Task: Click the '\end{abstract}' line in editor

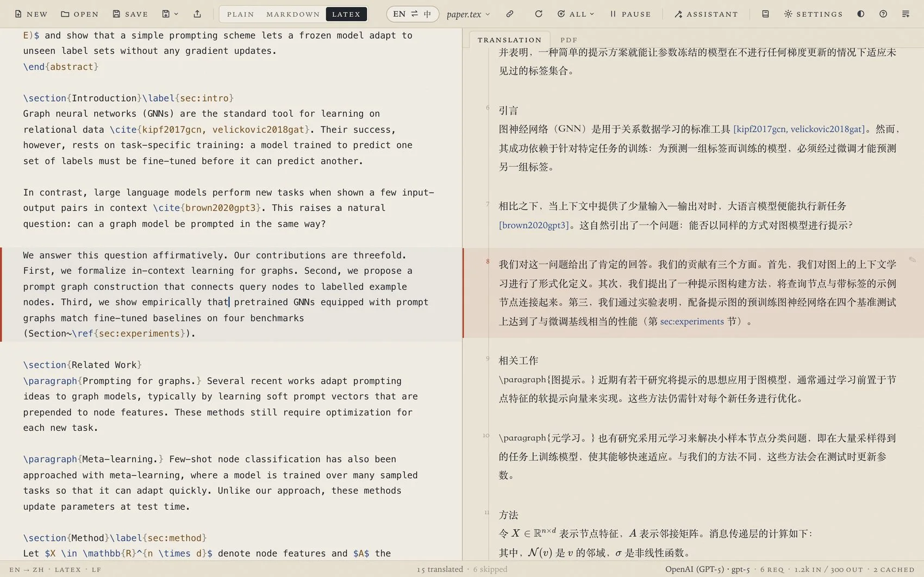Action: pos(61,67)
